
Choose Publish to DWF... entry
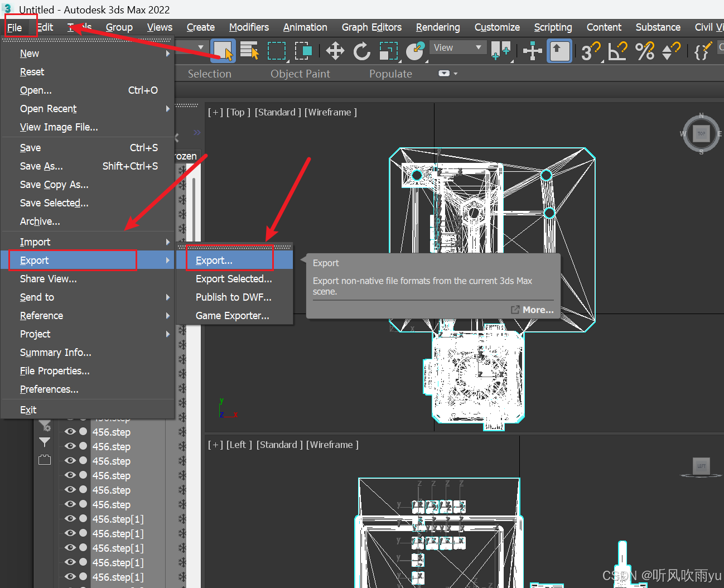(234, 297)
